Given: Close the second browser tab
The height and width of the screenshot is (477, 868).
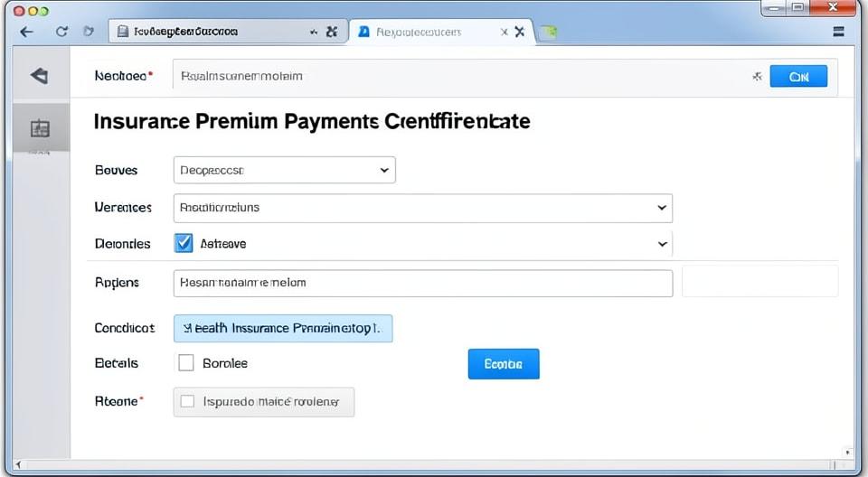Looking at the screenshot, I should pyautogui.click(x=519, y=32).
